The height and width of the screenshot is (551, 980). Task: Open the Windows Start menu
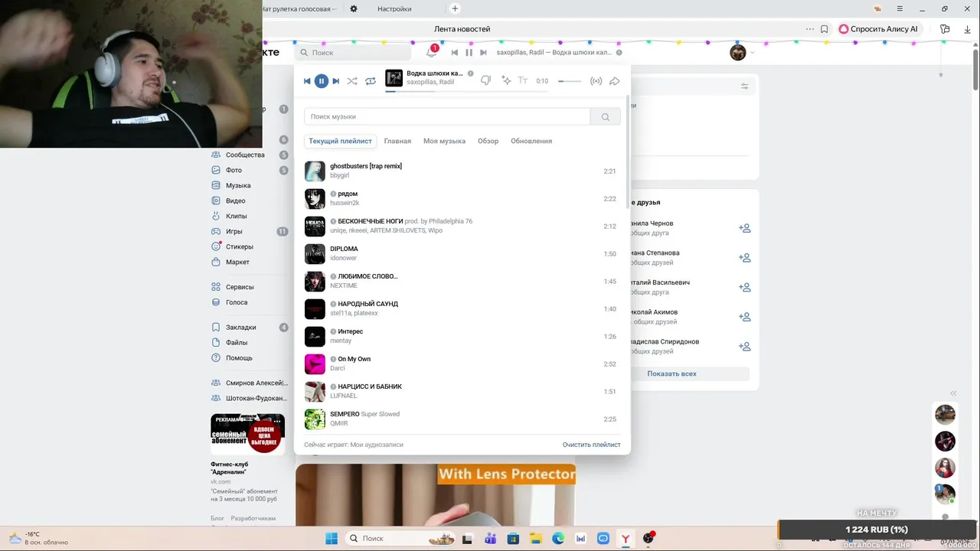click(x=332, y=538)
